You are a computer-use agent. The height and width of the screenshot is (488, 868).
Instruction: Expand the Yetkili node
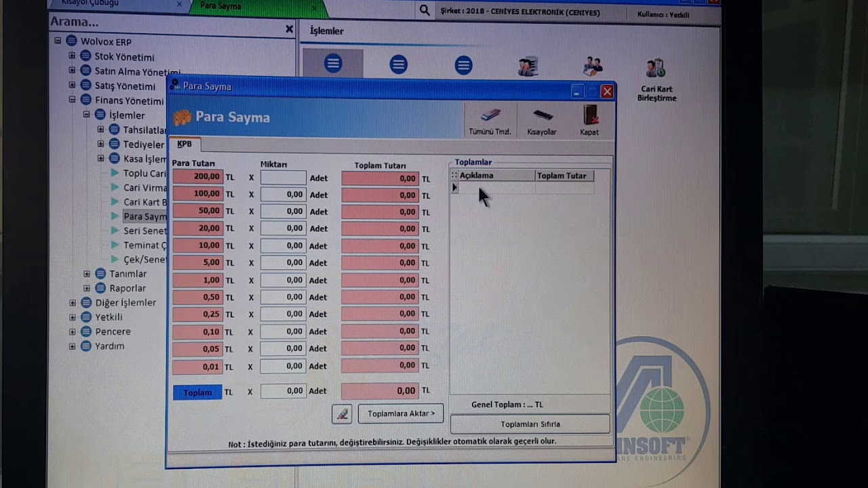[x=72, y=317]
